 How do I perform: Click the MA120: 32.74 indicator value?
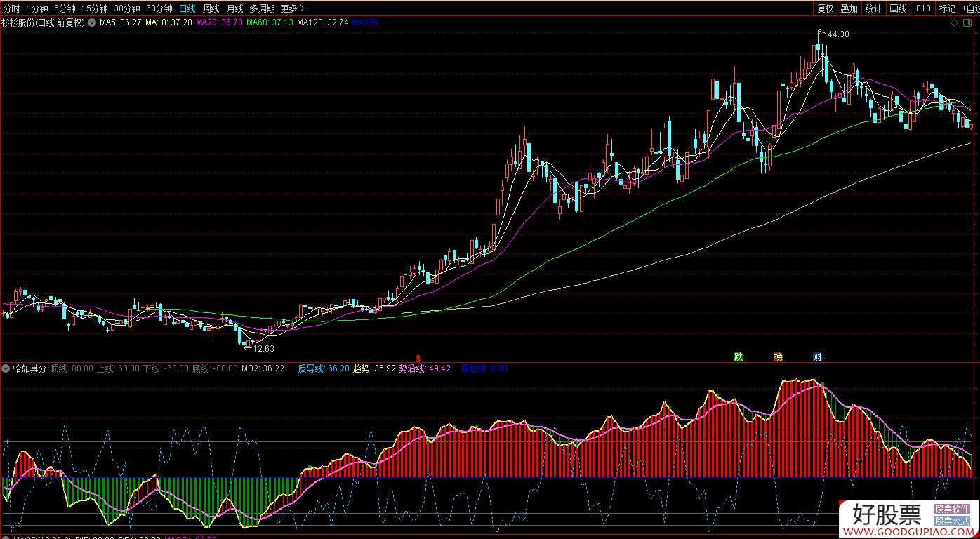click(322, 22)
